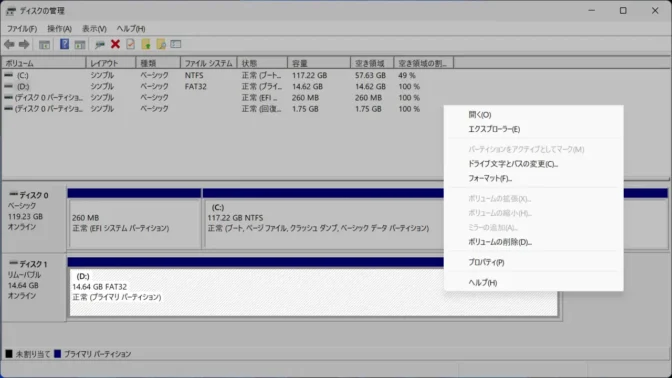The image size is (672, 378).
Task: Select ボリュームの削除(D)... in context menu
Action: point(534,242)
